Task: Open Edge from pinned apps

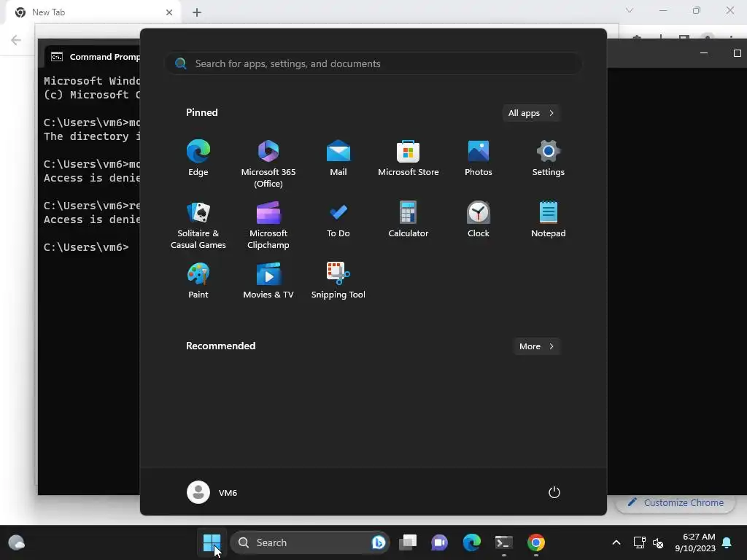Action: pyautogui.click(x=198, y=157)
